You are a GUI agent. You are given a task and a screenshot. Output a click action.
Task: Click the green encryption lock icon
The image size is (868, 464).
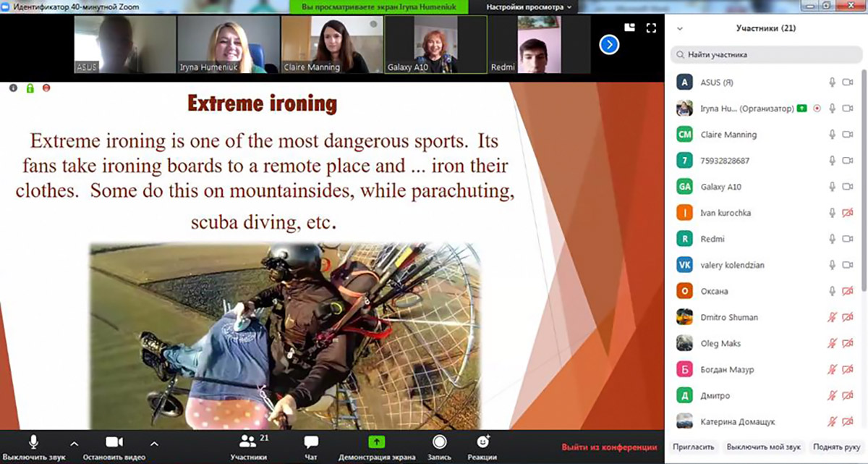tap(30, 88)
